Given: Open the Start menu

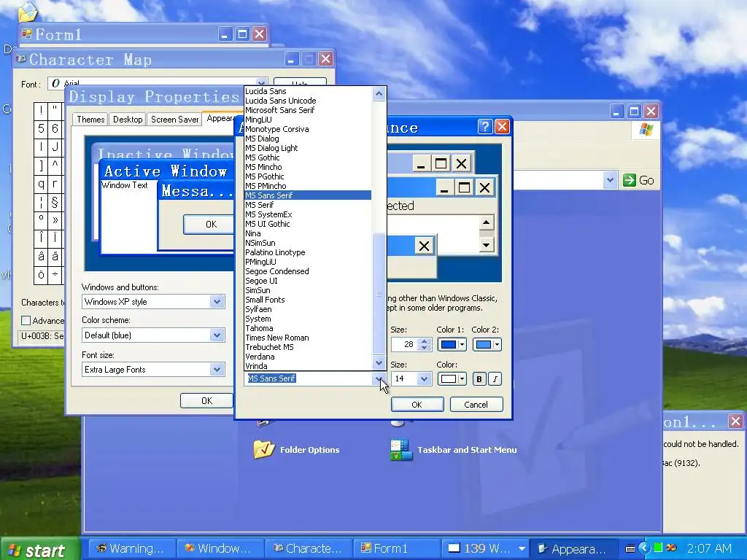Looking at the screenshot, I should pos(39,550).
